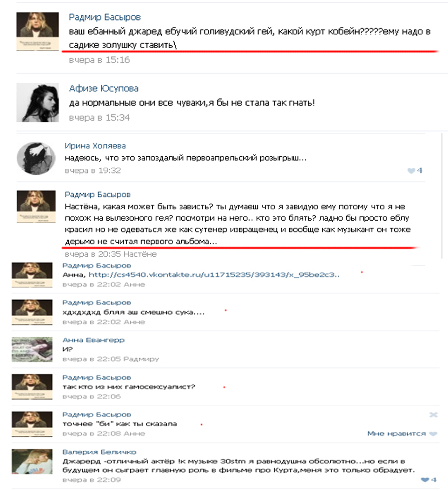Click the heart beside Мне нравится

pyautogui.click(x=433, y=433)
